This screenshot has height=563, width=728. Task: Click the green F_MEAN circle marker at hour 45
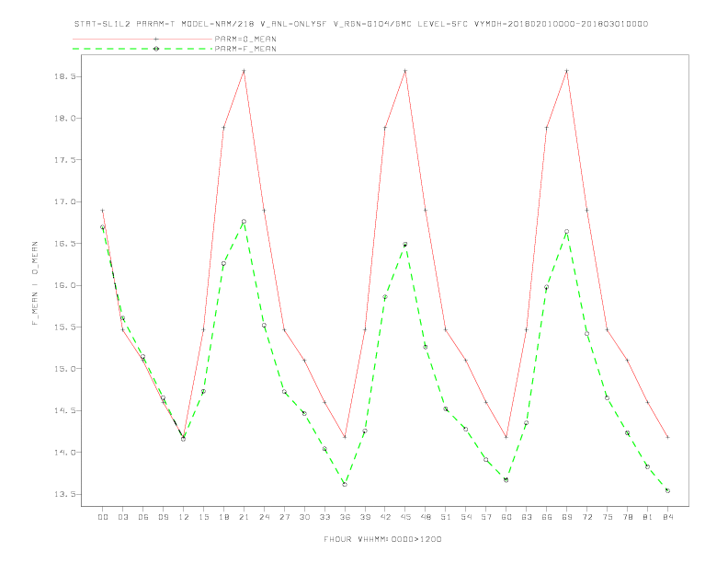click(405, 245)
